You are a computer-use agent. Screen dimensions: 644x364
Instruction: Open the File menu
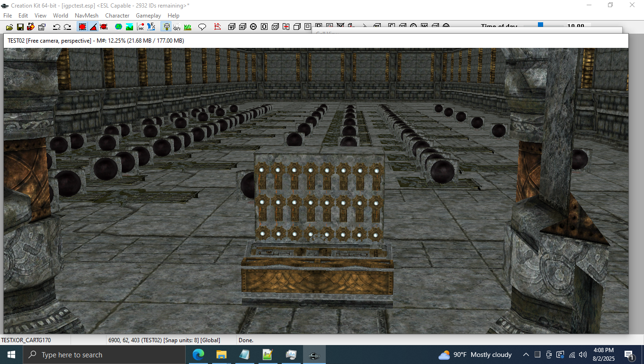(x=8, y=16)
